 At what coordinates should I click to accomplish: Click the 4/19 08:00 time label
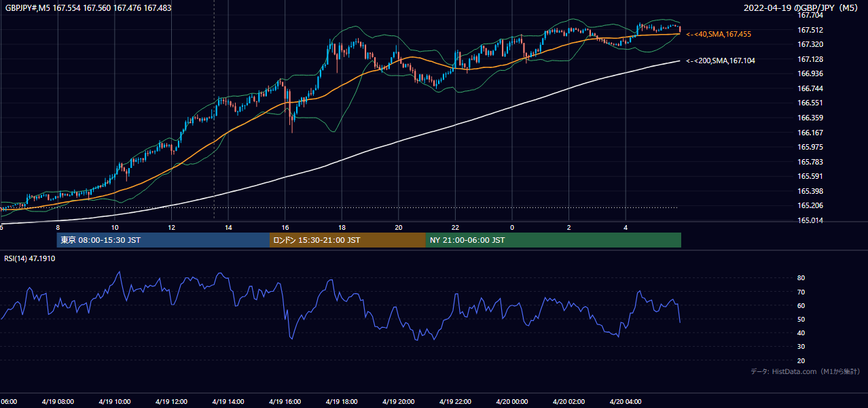(58, 402)
